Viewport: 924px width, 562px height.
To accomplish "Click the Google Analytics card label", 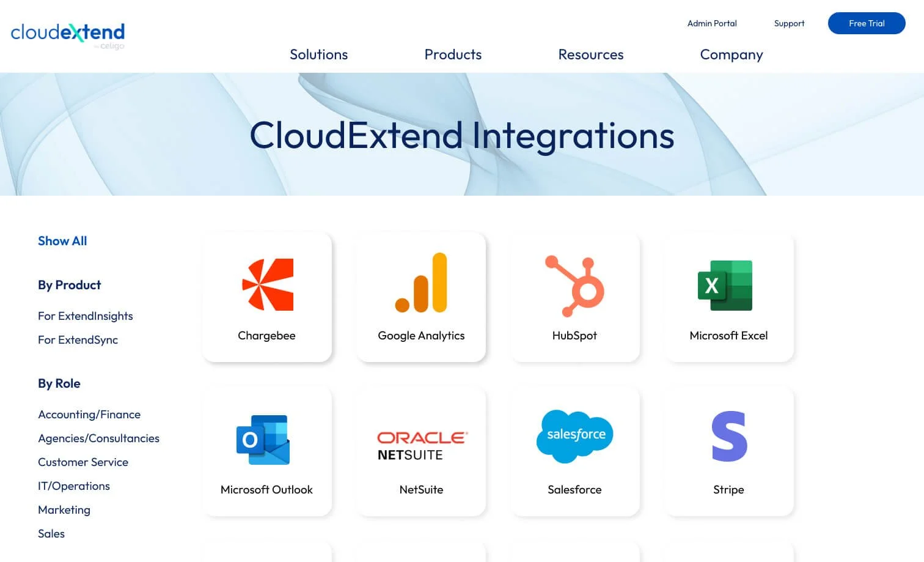I will tap(421, 336).
